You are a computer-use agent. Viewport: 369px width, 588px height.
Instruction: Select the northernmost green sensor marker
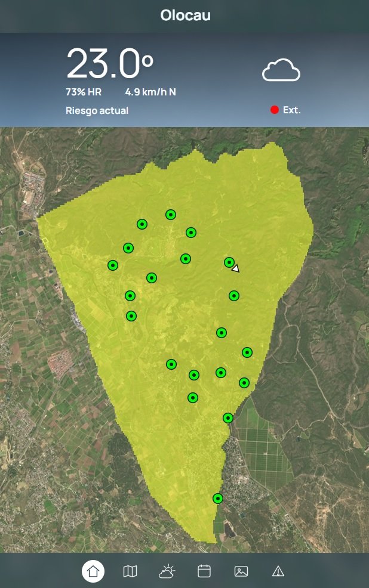171,215
